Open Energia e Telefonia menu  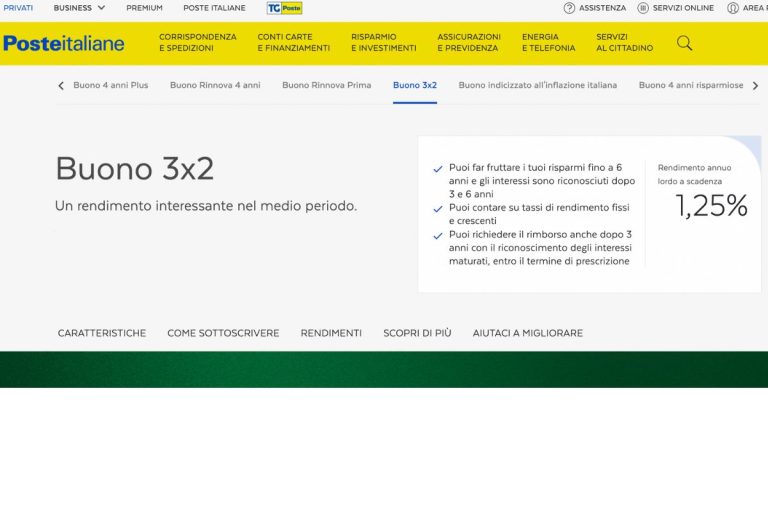point(549,43)
